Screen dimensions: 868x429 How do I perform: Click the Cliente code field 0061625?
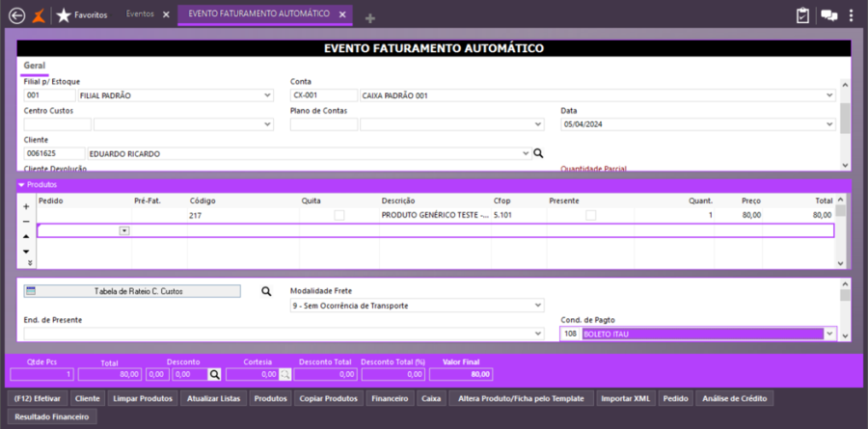(x=54, y=153)
